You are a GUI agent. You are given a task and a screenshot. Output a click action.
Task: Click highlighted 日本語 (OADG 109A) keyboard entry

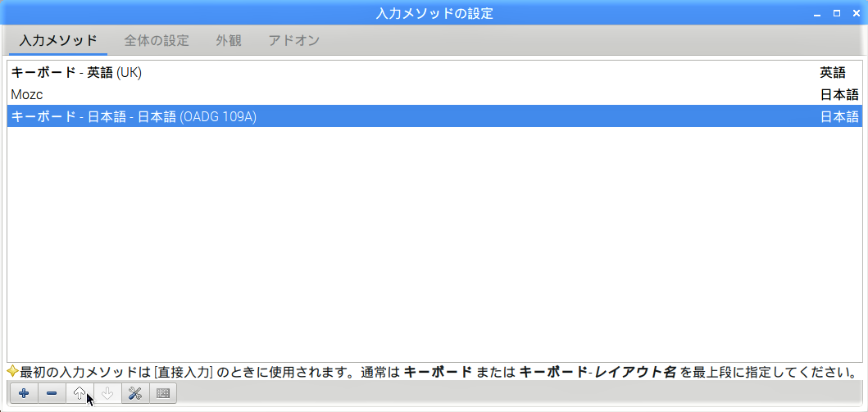coord(134,116)
